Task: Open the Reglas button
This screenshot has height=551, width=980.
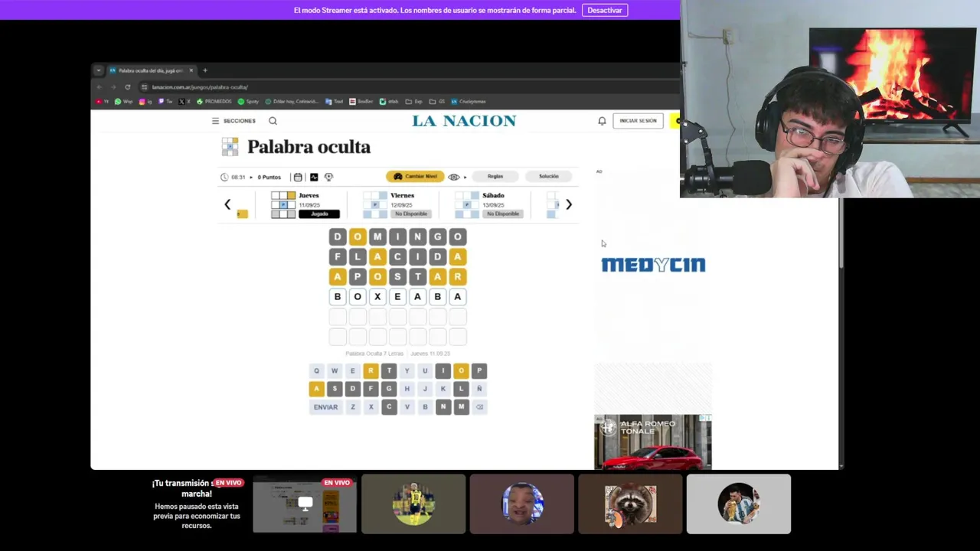Action: point(495,177)
